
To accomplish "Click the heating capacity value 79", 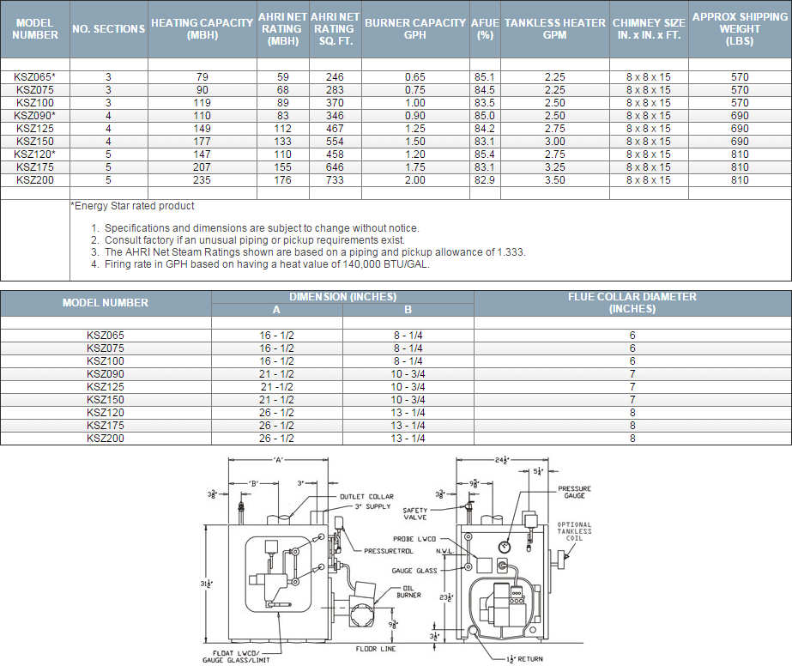I will 202,76.
